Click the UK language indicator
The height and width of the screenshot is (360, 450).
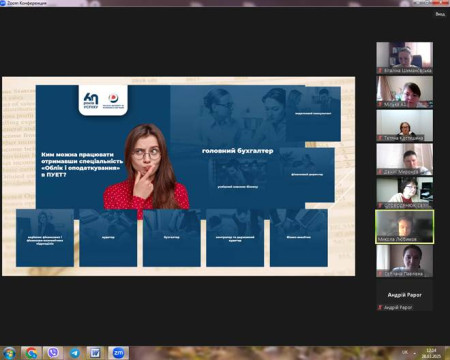click(405, 352)
